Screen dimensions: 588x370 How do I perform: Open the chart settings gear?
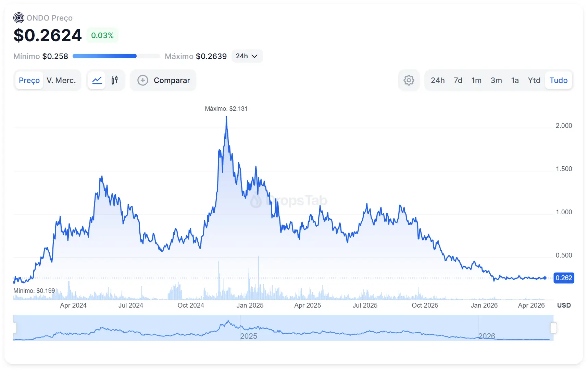pos(409,80)
